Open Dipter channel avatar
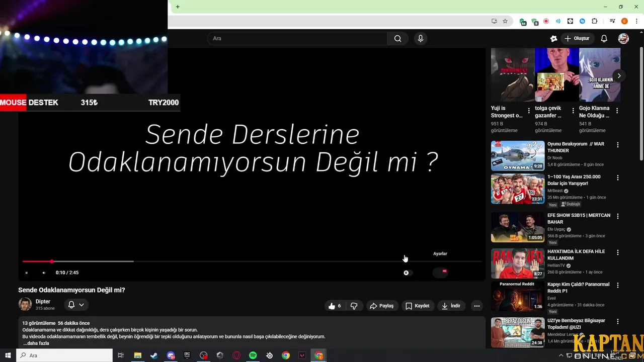Viewport: 644px width, 362px height. coord(25,304)
